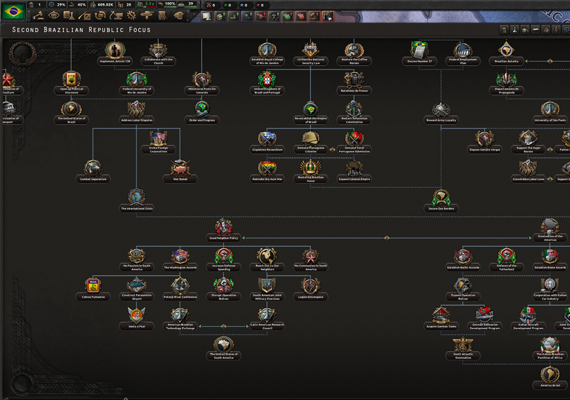Select the Construct Parnamirim Airport focus

click(137, 289)
